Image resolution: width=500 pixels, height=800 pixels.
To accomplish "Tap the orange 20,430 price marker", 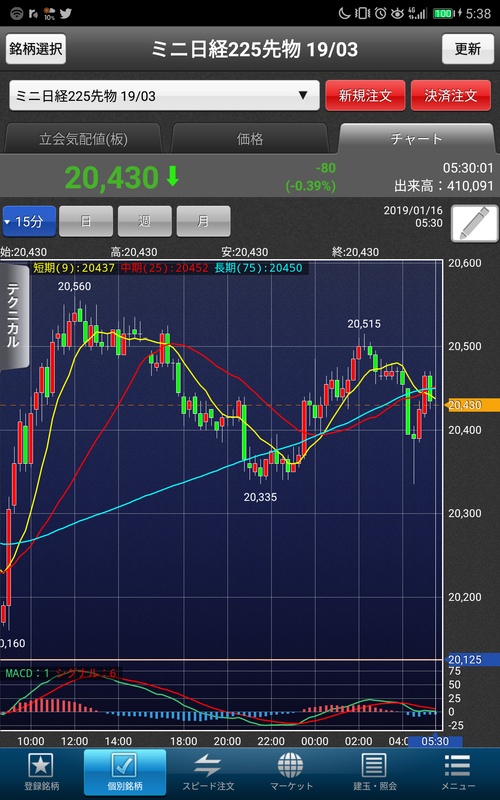I will tap(471, 405).
